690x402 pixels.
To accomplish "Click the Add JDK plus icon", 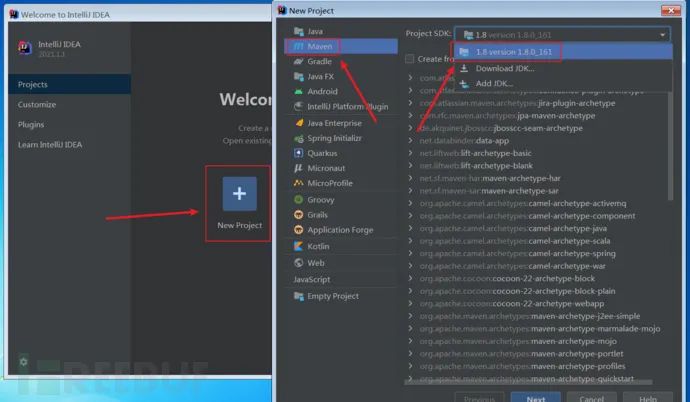I will [464, 84].
